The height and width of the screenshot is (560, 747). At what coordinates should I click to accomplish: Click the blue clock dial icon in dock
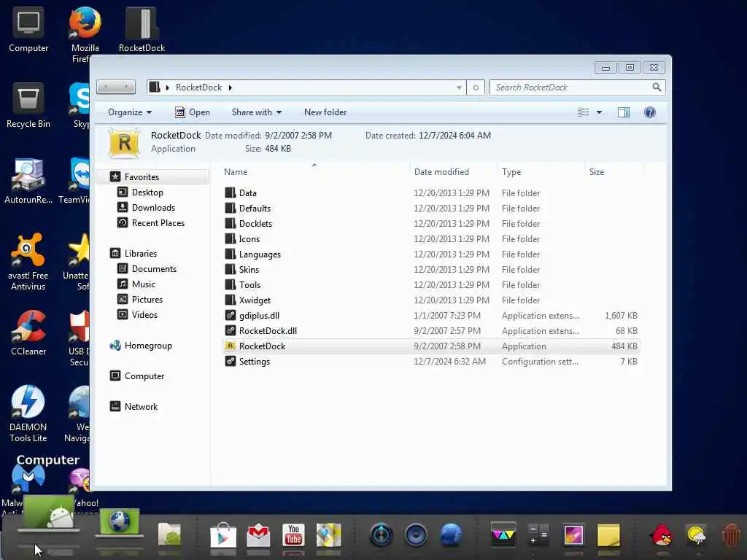[x=381, y=534]
